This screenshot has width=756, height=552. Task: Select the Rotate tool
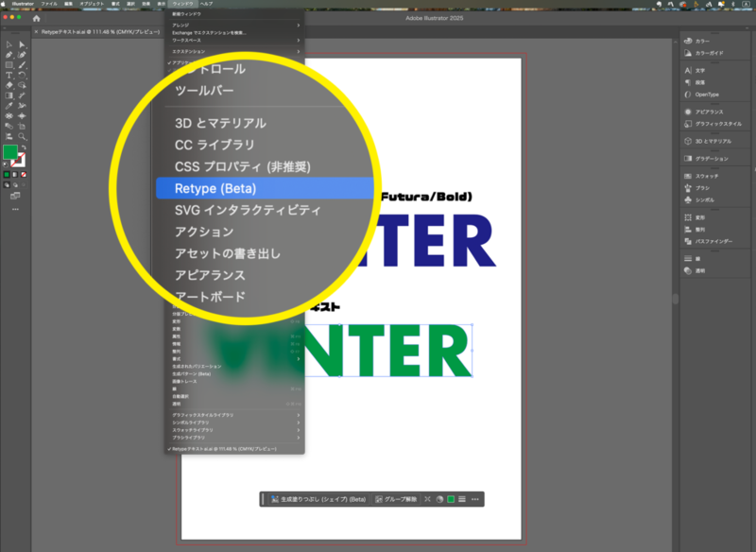[x=22, y=76]
